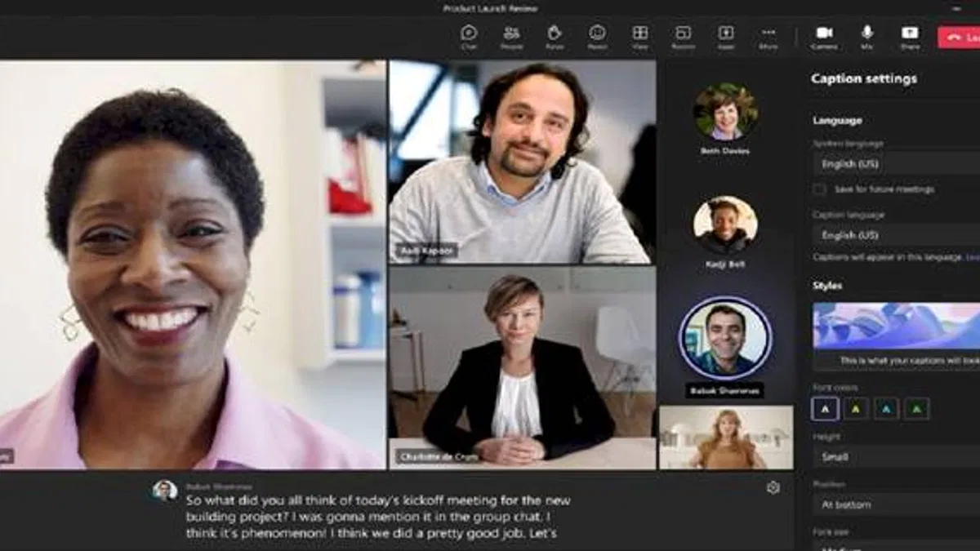
Task: Open the Position dropdown At bottom
Action: click(x=897, y=504)
